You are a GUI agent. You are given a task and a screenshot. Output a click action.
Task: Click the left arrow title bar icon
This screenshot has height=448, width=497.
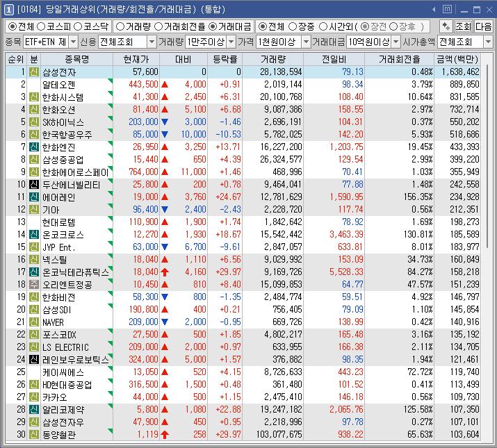pyautogui.click(x=434, y=10)
